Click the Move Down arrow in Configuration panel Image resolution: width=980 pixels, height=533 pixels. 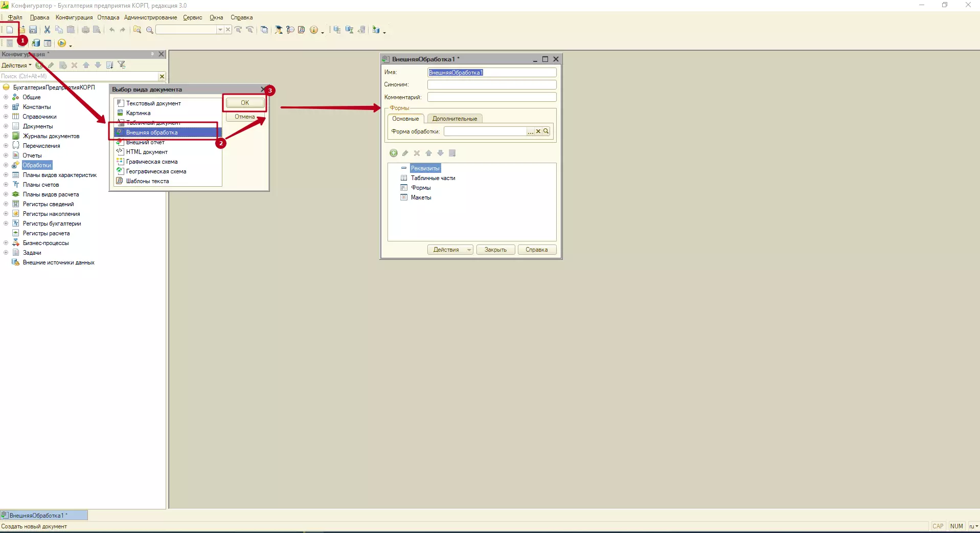(98, 65)
